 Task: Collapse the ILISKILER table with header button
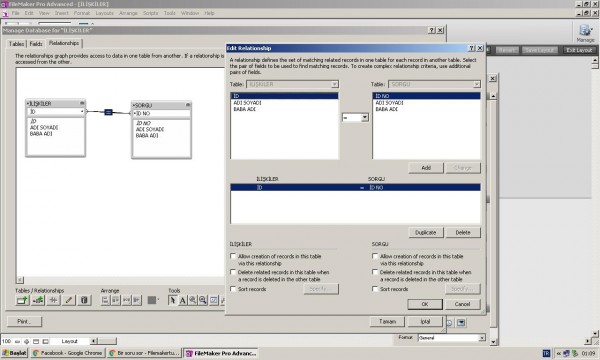pos(82,103)
